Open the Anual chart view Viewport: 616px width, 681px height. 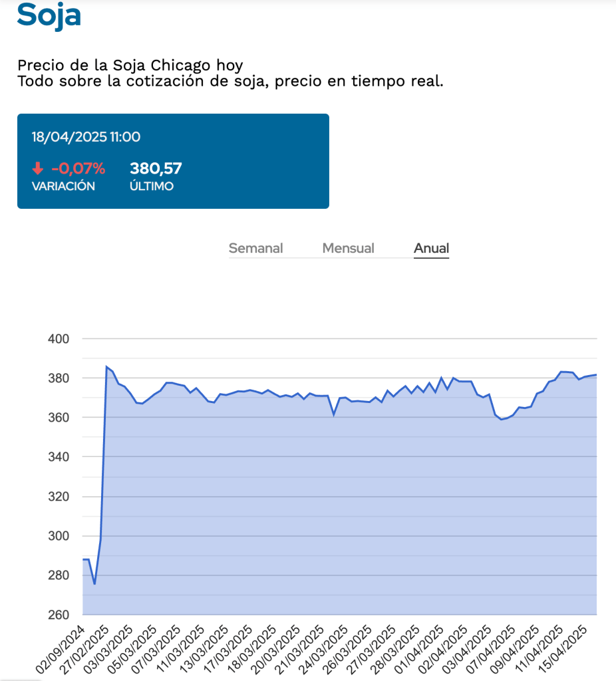click(431, 249)
